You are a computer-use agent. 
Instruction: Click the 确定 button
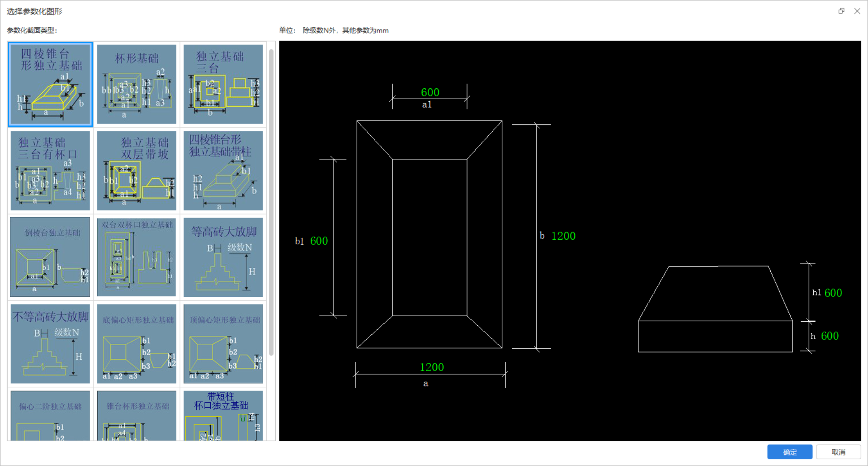pyautogui.click(x=790, y=452)
